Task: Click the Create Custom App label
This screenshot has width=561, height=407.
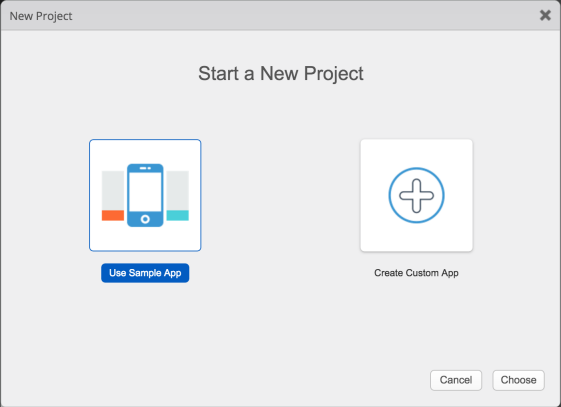Action: [x=416, y=273]
